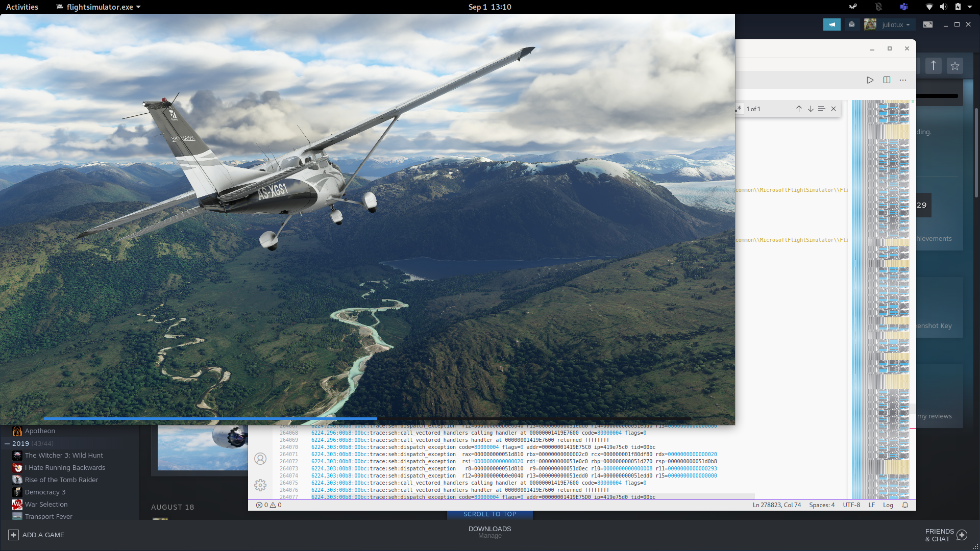This screenshot has height=551, width=980.
Task: Click log line 264074 text
Action: click(514, 476)
